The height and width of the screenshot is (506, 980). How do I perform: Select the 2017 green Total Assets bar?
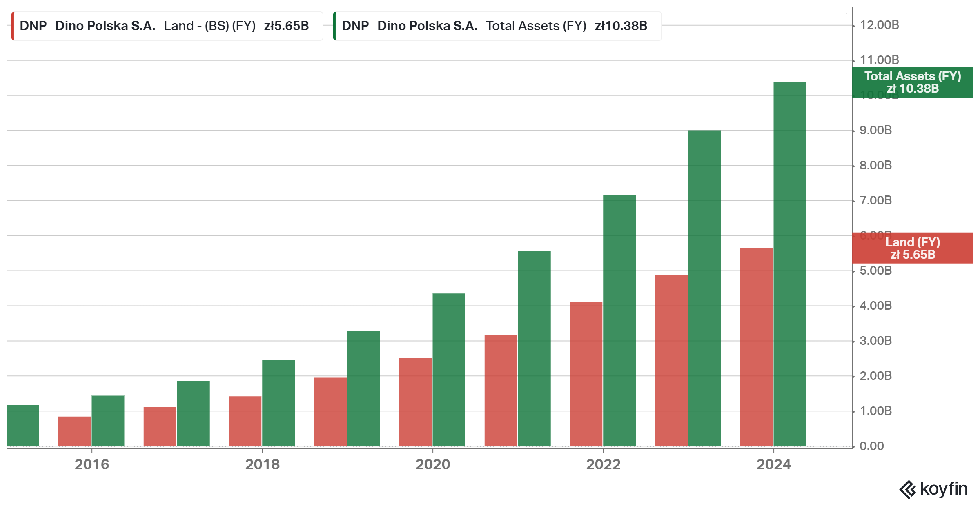[194, 414]
